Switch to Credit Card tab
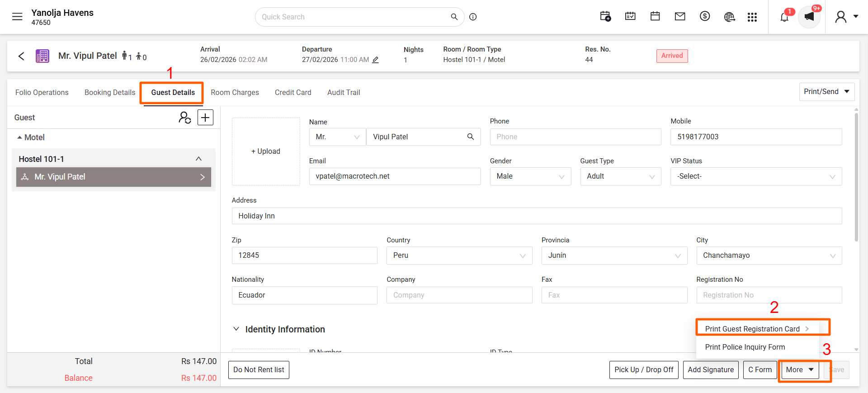Viewport: 868px width, 393px height. [x=293, y=93]
